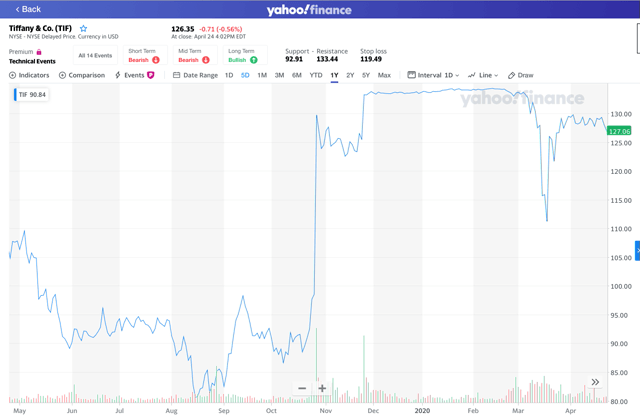The width and height of the screenshot is (640, 420).
Task: Click the green 127.06 price marker
Action: click(619, 131)
